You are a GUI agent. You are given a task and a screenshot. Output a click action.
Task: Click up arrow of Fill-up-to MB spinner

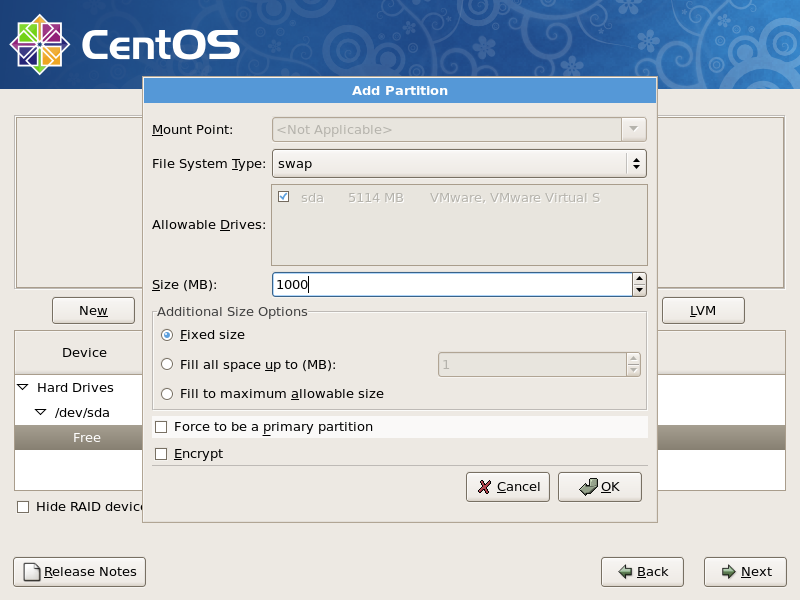tap(633, 359)
